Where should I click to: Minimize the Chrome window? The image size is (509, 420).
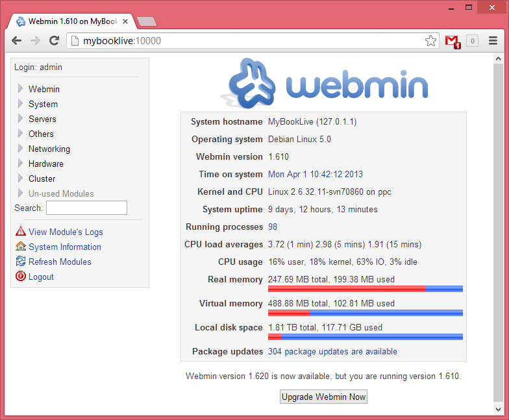(x=451, y=8)
